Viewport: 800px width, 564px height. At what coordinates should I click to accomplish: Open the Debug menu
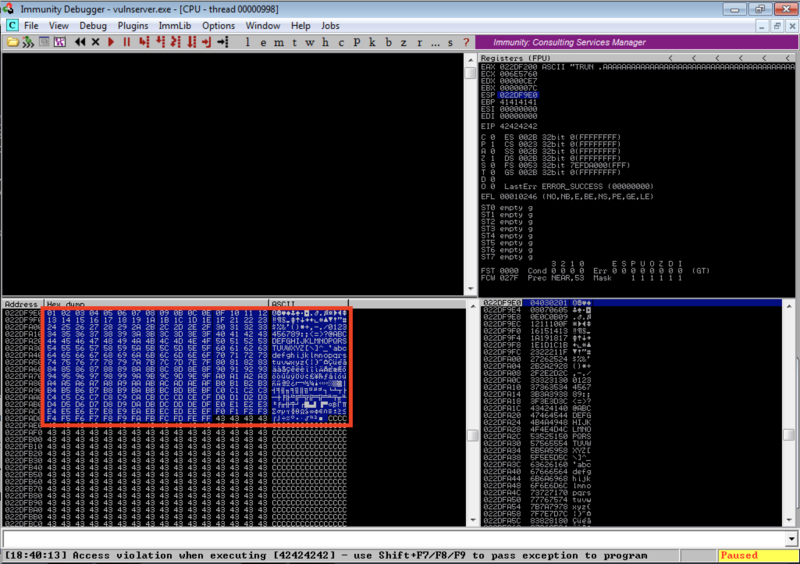pyautogui.click(x=93, y=26)
